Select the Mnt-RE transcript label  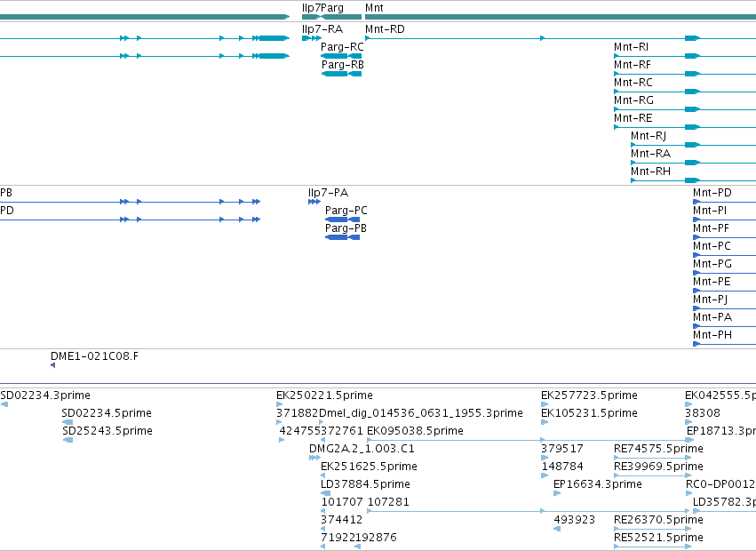click(633, 118)
